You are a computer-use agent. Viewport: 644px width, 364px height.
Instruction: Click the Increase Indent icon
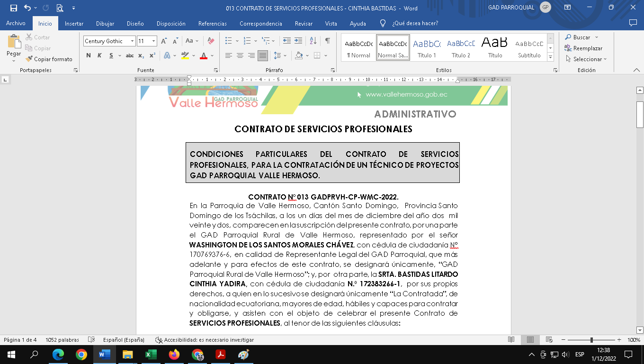[x=298, y=41]
